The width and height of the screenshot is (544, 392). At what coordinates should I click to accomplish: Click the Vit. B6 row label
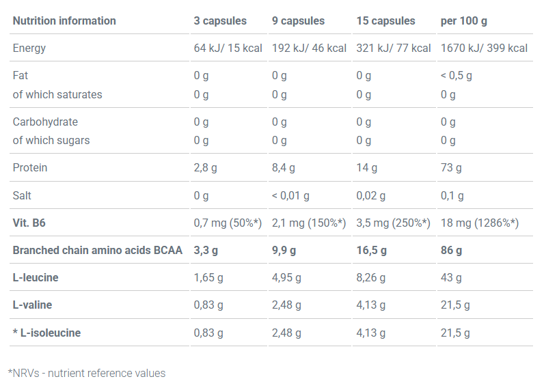tap(29, 223)
